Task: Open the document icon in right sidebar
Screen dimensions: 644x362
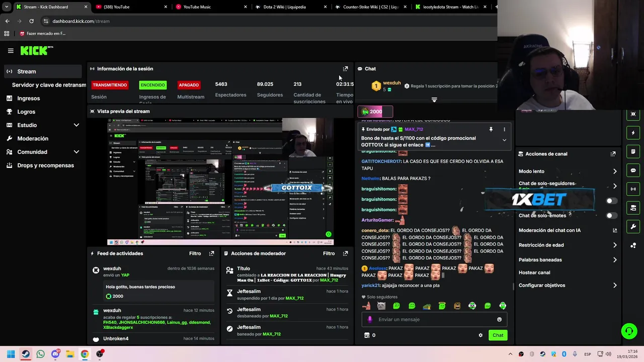Action: (x=633, y=151)
